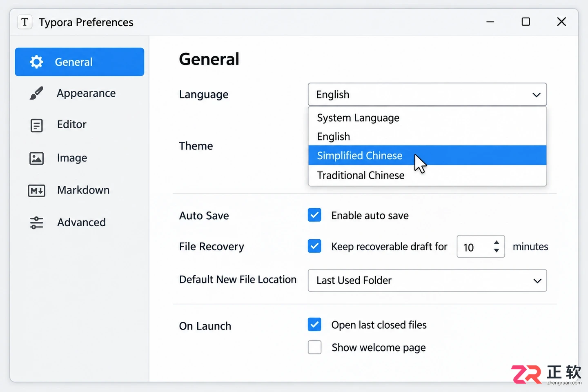
Task: Collapse the Language dropdown showing English
Action: [x=427, y=95]
